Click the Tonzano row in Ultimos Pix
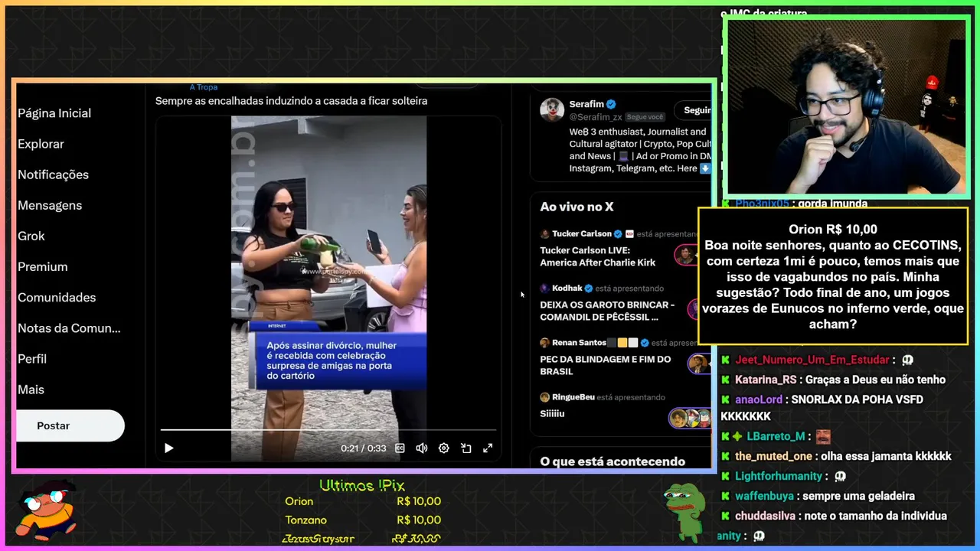The image size is (980, 551). (363, 520)
